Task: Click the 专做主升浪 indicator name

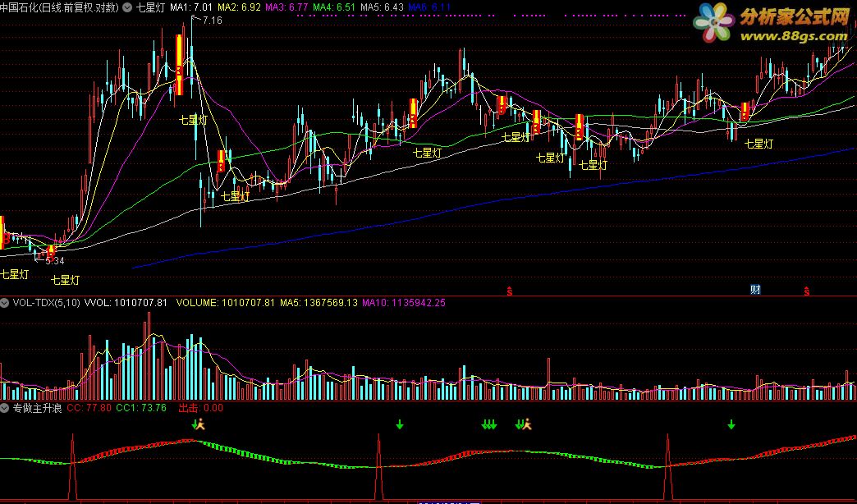Action: (x=37, y=408)
